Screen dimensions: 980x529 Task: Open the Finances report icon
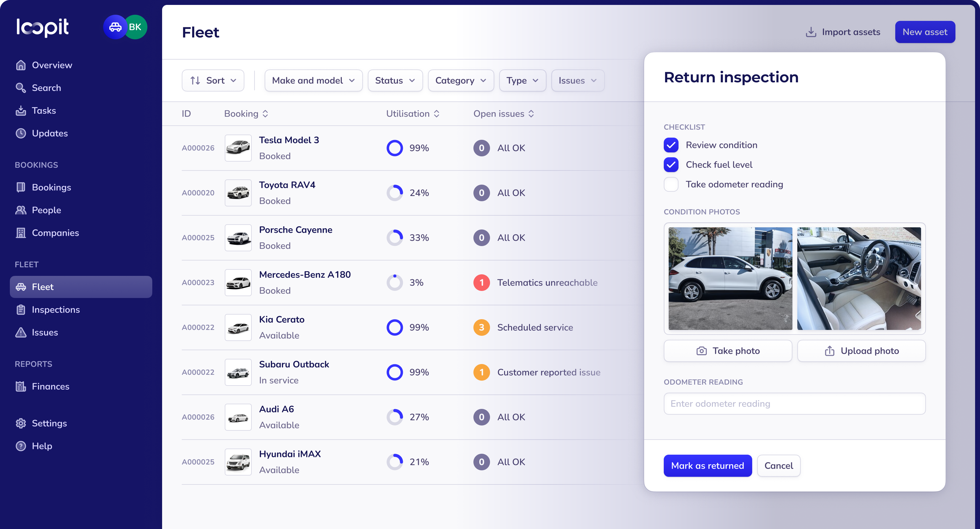coord(21,386)
